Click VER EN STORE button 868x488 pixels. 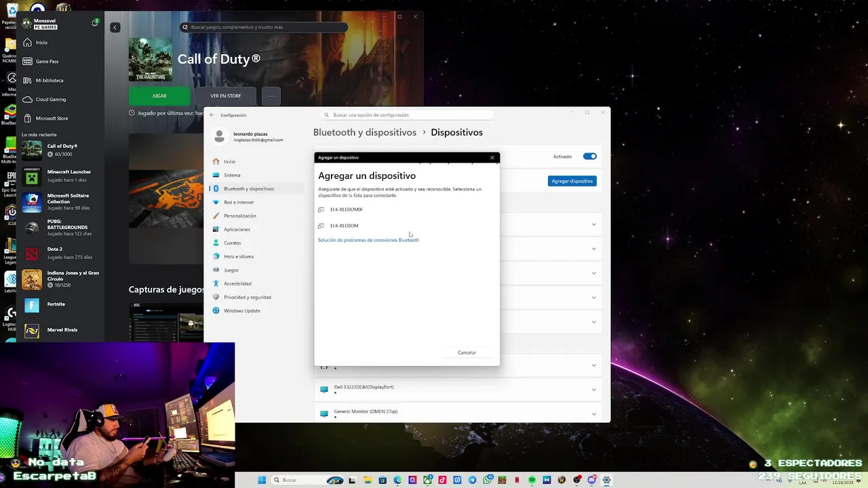tap(226, 96)
